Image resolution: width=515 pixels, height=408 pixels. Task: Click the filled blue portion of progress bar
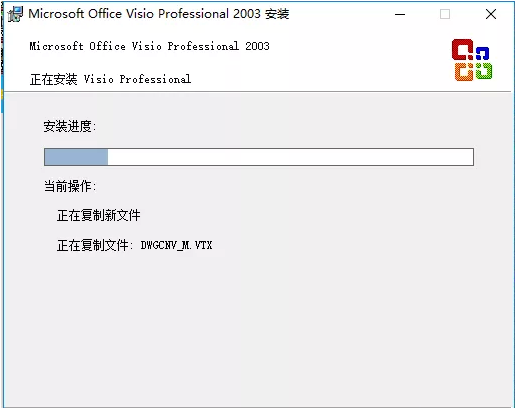click(x=76, y=157)
